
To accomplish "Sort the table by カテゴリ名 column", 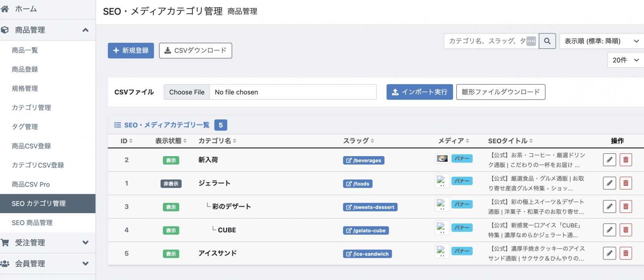I will pos(217,141).
